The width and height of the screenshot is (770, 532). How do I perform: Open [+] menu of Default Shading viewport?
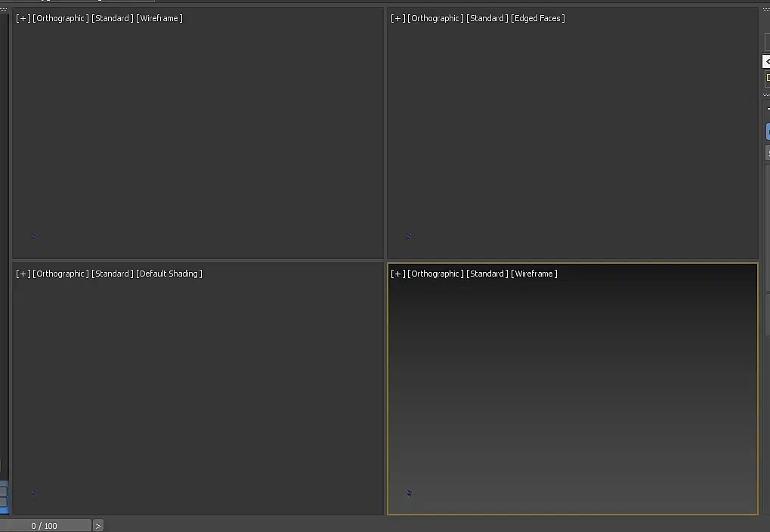(x=23, y=274)
